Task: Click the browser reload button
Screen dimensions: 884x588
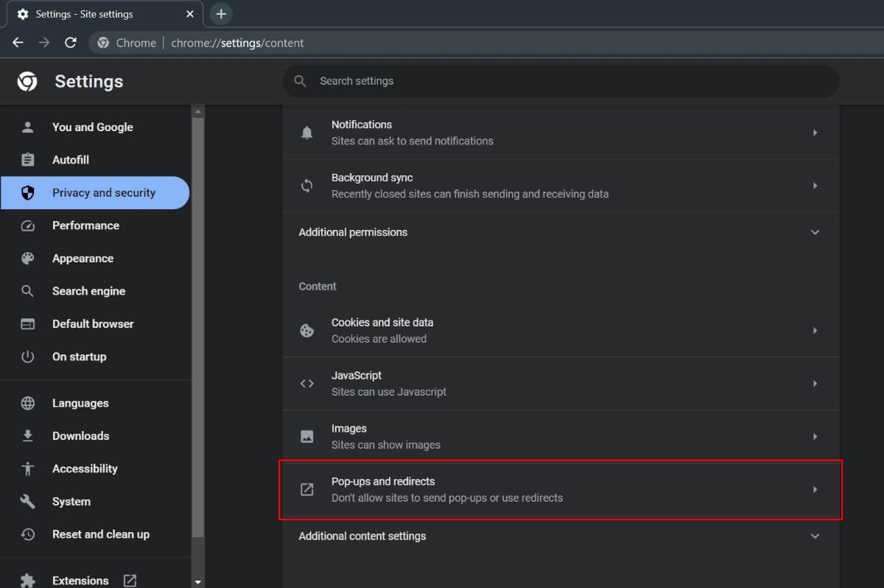Action: [70, 42]
